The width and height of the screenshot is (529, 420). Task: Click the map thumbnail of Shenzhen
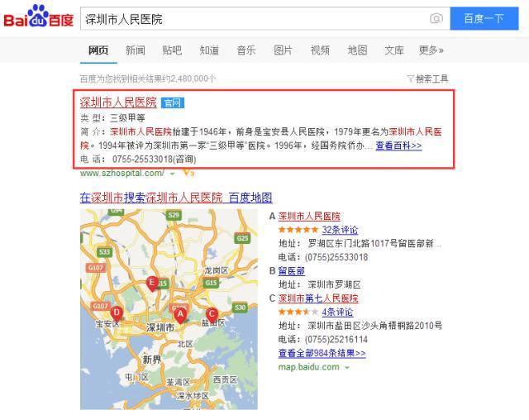tap(169, 309)
